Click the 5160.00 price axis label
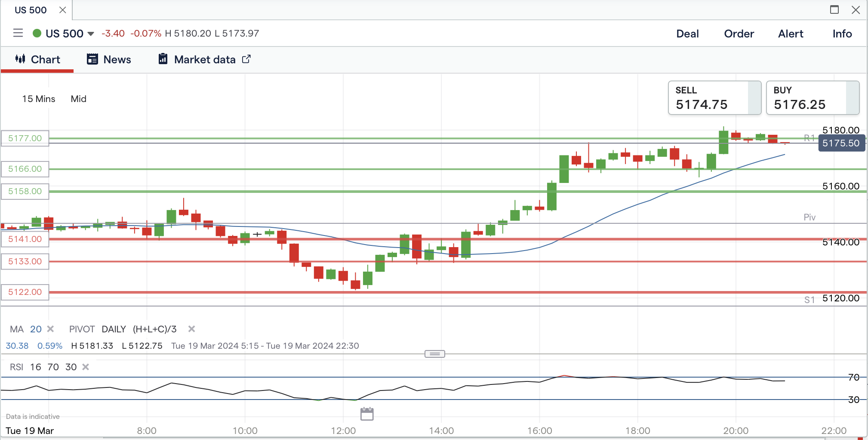This screenshot has width=868, height=440. (841, 186)
